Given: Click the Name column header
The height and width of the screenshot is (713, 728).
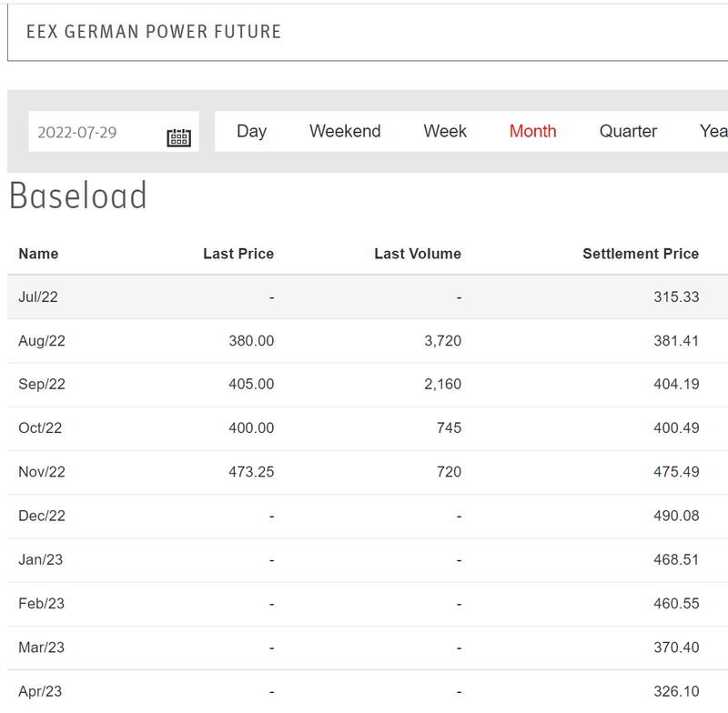Looking at the screenshot, I should (38, 254).
